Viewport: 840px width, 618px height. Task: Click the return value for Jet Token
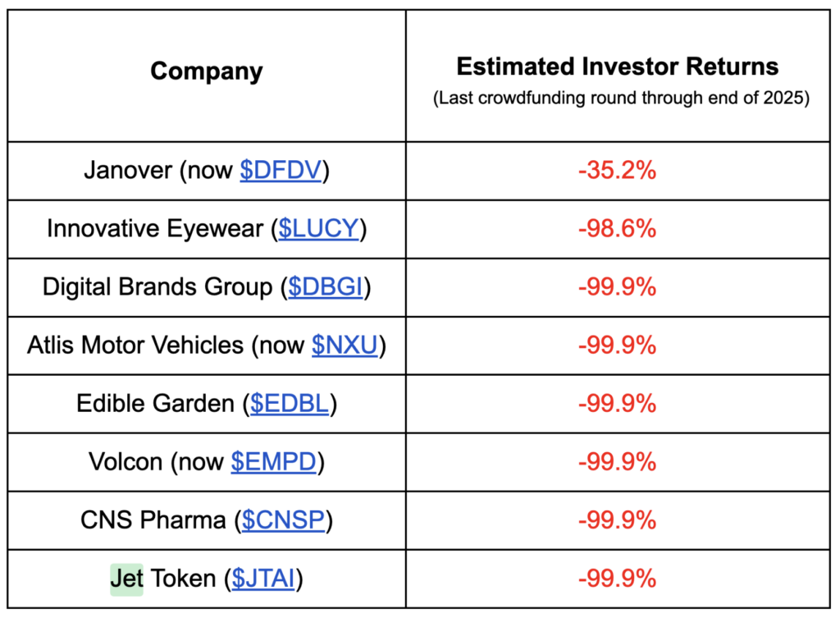[617, 579]
